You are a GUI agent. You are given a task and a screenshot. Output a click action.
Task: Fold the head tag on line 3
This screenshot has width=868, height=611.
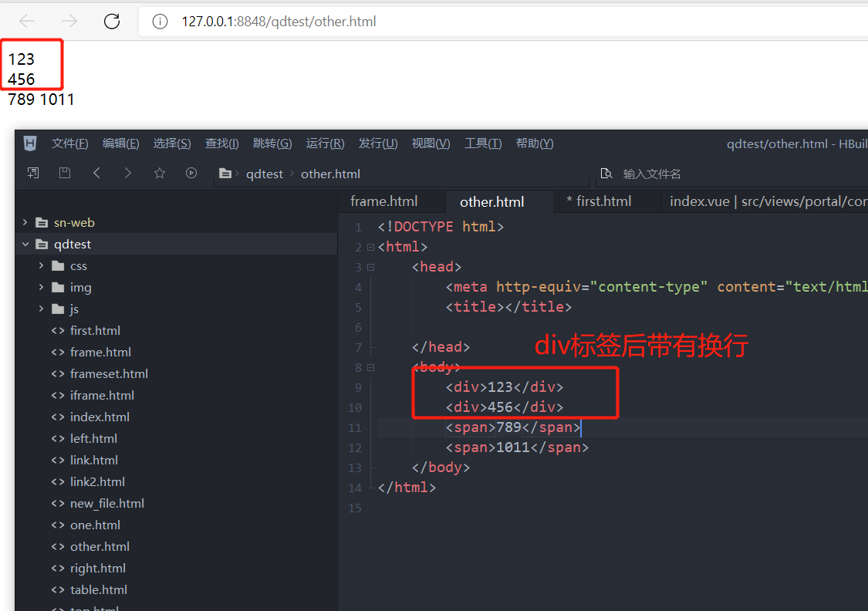[371, 267]
